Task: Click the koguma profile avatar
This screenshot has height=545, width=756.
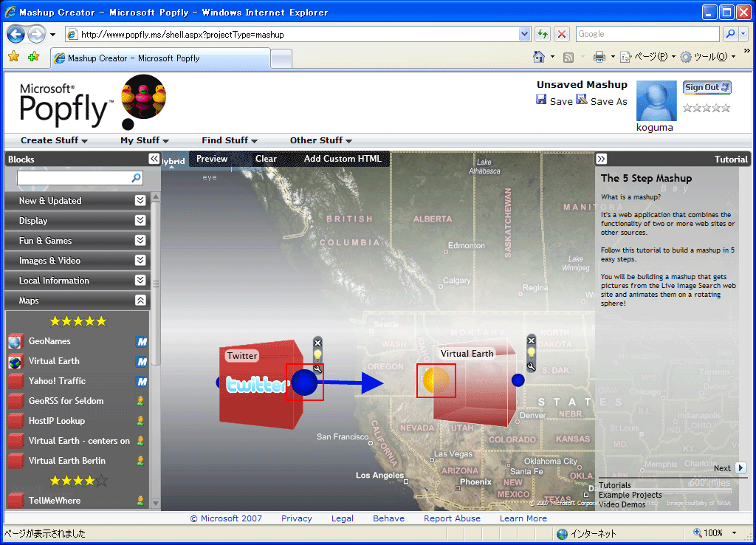Action: point(656,100)
